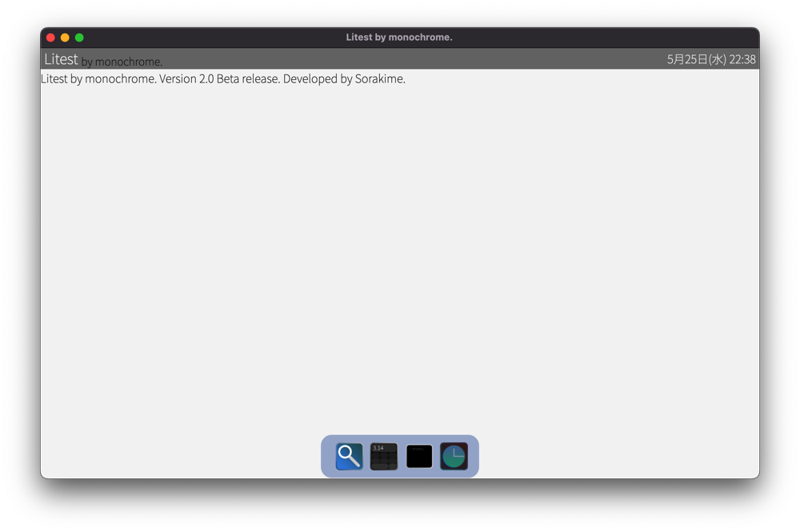This screenshot has height=532, width=800.
Task: Click the empty middle of the gray menu bar
Action: [400, 59]
